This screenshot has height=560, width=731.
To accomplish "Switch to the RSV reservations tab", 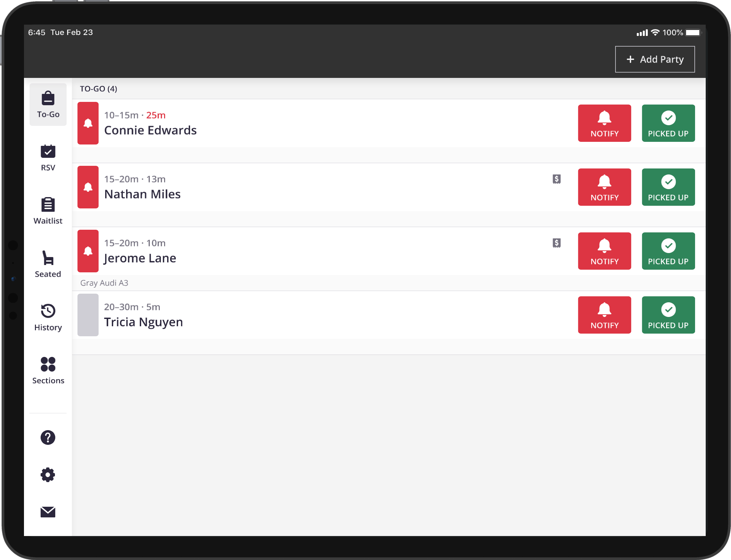I will (x=48, y=158).
